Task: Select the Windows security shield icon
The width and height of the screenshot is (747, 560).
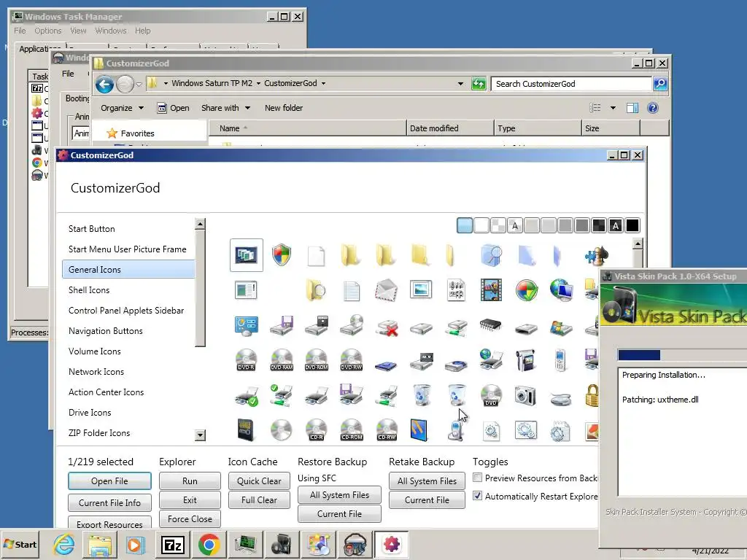Action: pyautogui.click(x=282, y=254)
